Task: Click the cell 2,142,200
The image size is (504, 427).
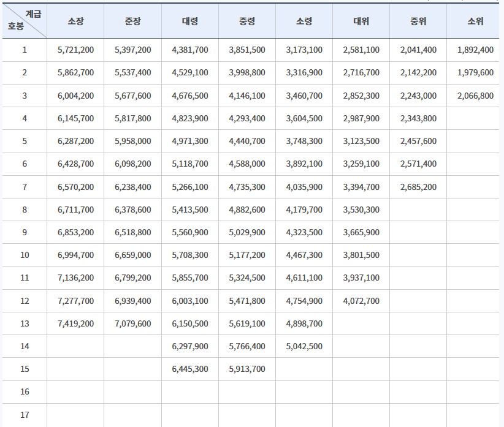Action: tap(418, 72)
